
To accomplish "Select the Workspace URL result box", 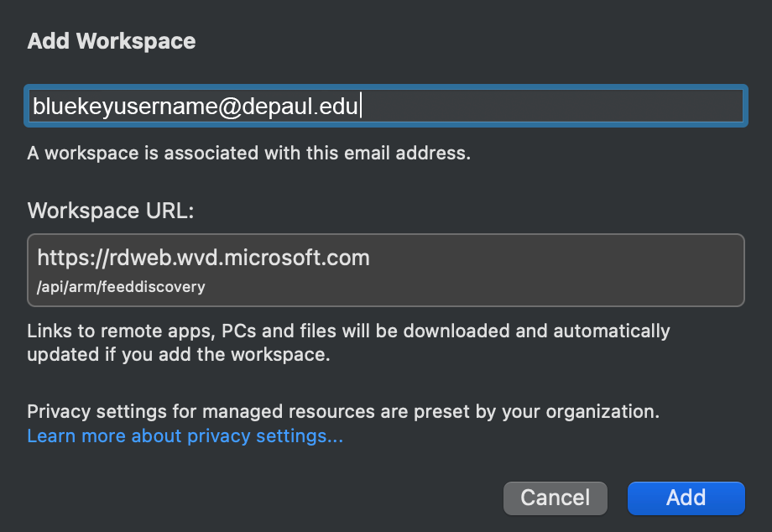I will pyautogui.click(x=386, y=270).
